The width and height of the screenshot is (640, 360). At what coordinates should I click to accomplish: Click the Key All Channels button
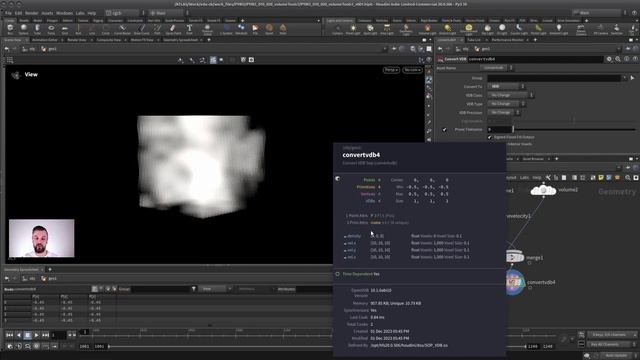coord(611,344)
